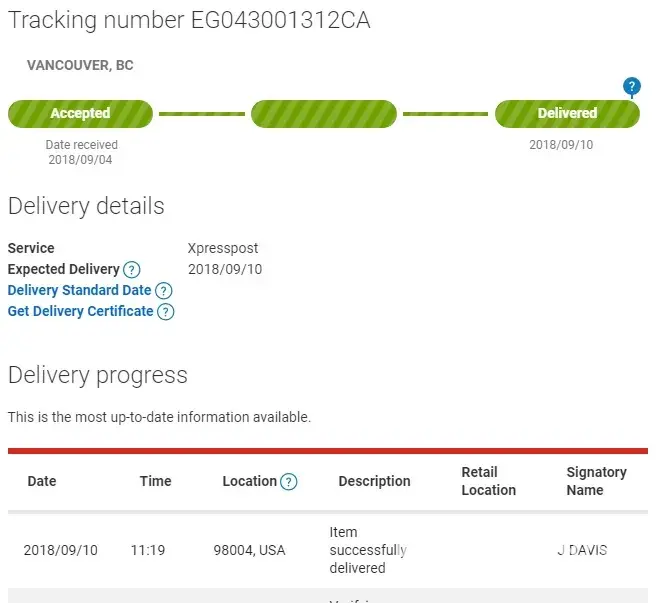Click the Signatory Name column header
Viewport: 659px width, 603px height.
[596, 481]
